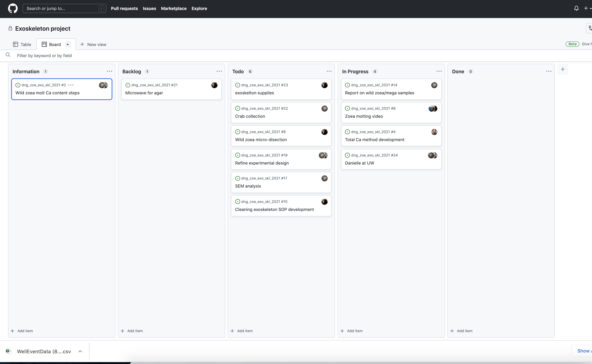Click three-dot menu on issue #2 card
This screenshot has height=364, width=592.
(71, 85)
